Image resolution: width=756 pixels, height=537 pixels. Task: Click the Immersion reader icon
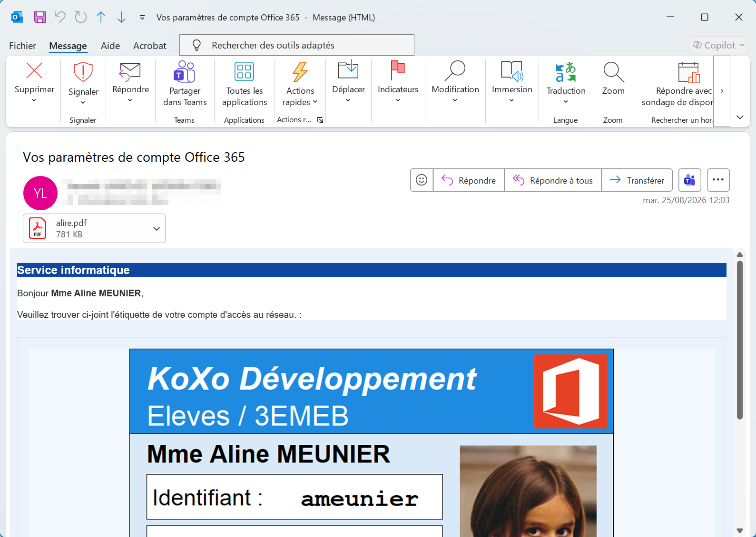point(512,71)
